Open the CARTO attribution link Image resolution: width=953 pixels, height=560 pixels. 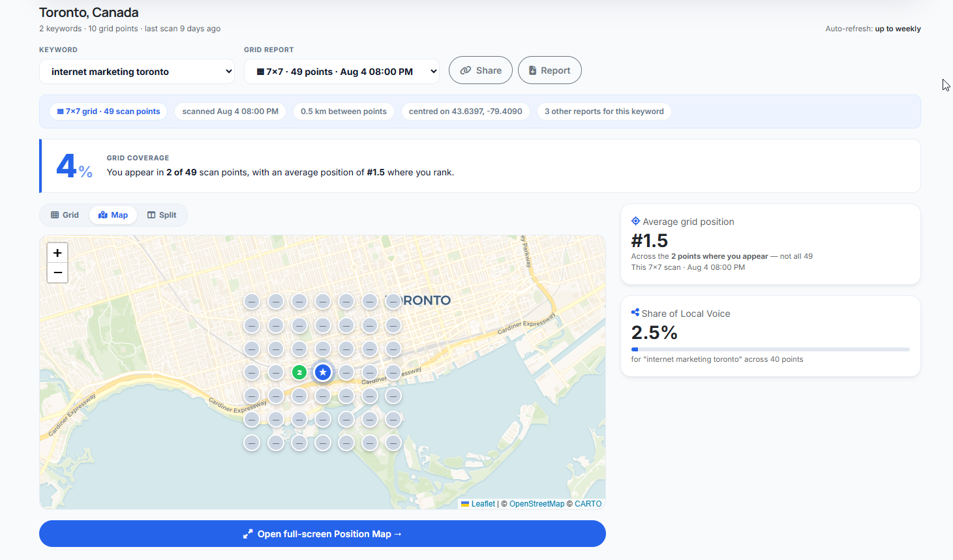tap(588, 504)
